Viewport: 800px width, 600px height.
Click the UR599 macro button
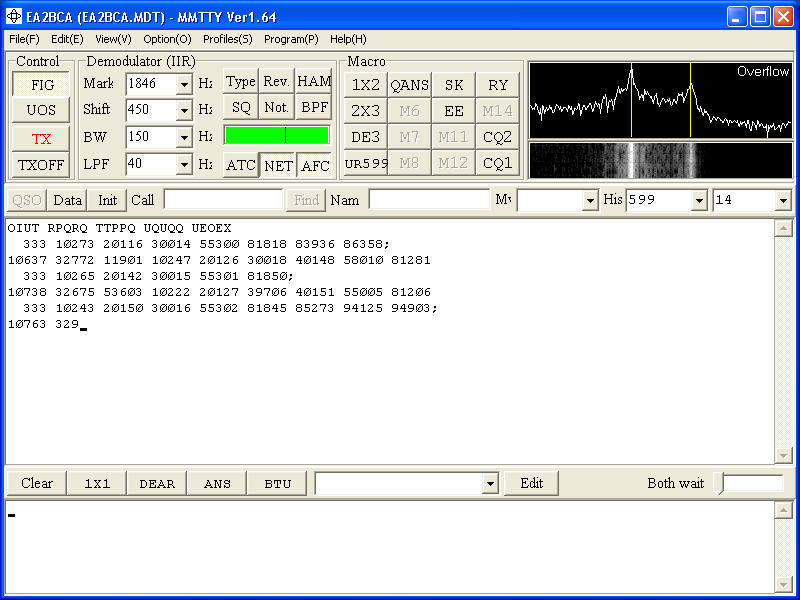pos(366,163)
